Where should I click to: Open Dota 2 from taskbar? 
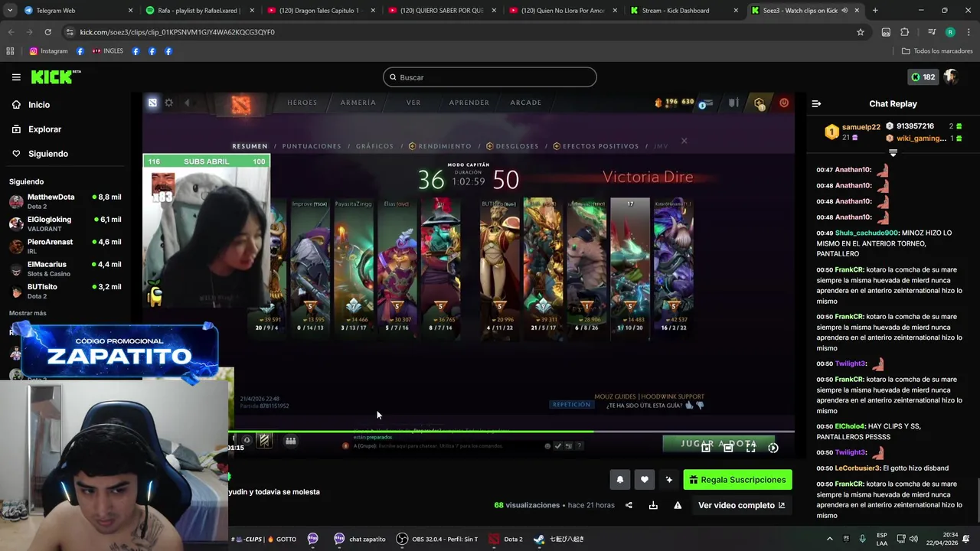(506, 539)
